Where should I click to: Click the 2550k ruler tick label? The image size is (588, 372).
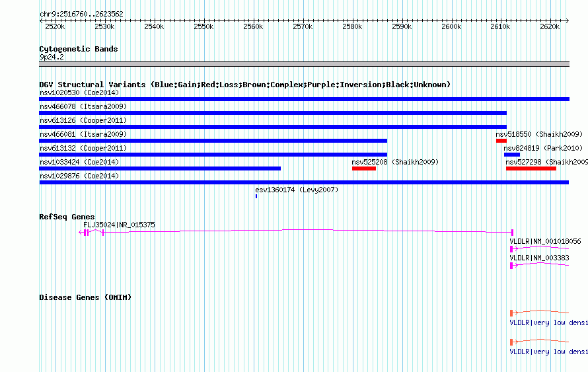(203, 26)
